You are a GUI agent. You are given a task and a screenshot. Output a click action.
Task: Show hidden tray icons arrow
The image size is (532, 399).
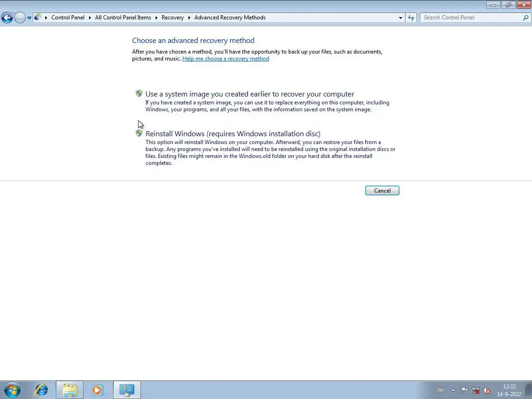pyautogui.click(x=453, y=390)
